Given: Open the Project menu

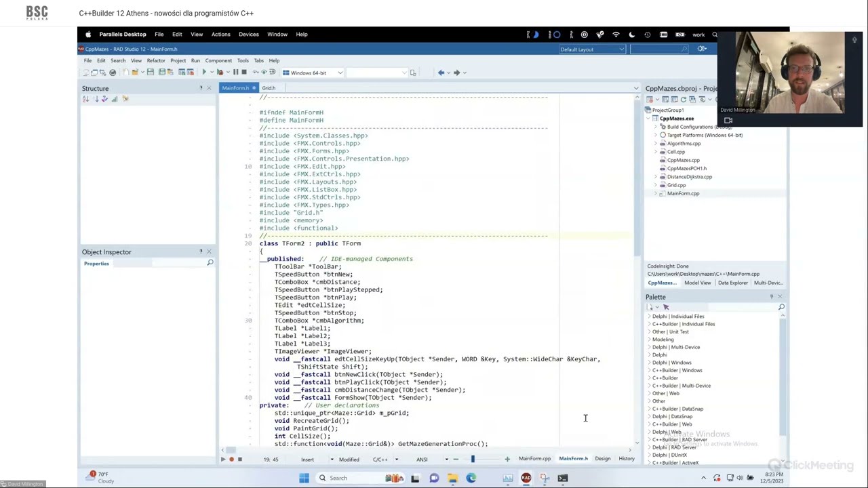Looking at the screenshot, I should point(178,60).
